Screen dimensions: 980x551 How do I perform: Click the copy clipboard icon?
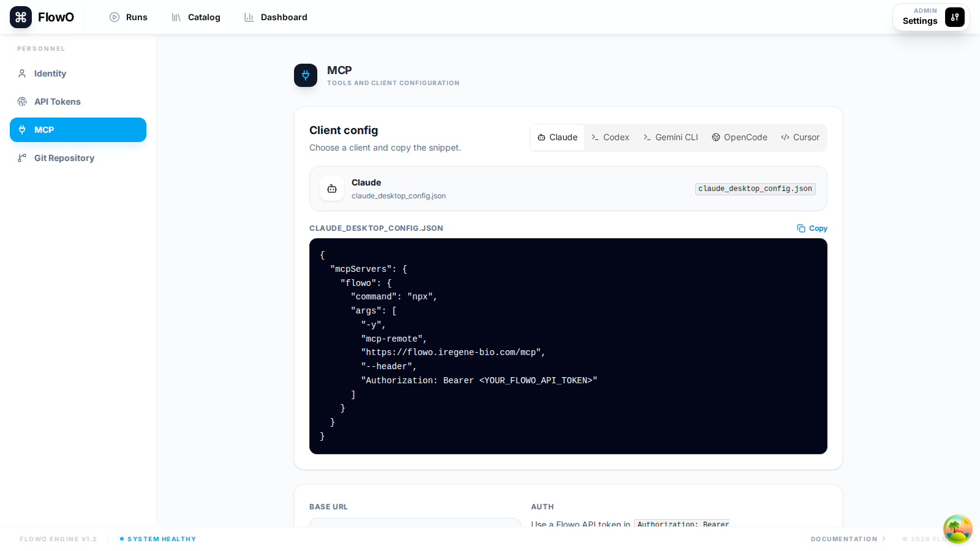[x=801, y=228]
